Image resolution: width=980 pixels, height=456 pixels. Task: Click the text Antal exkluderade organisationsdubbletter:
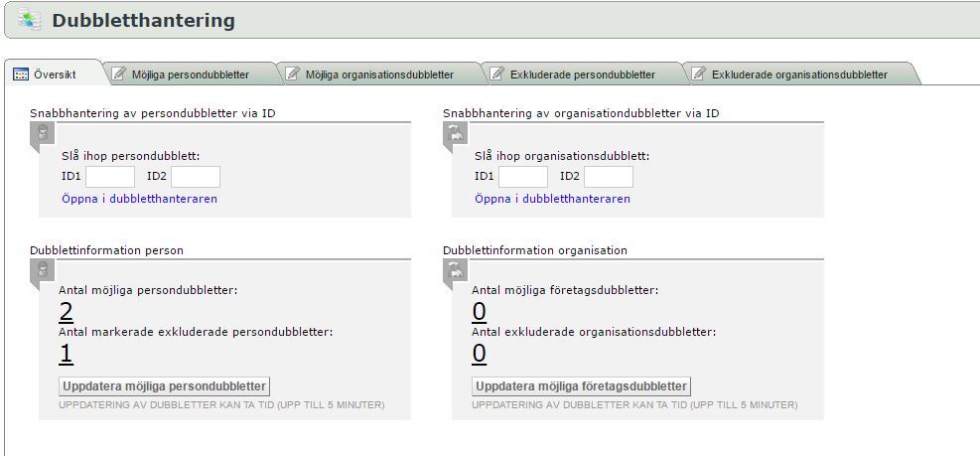[x=594, y=332]
